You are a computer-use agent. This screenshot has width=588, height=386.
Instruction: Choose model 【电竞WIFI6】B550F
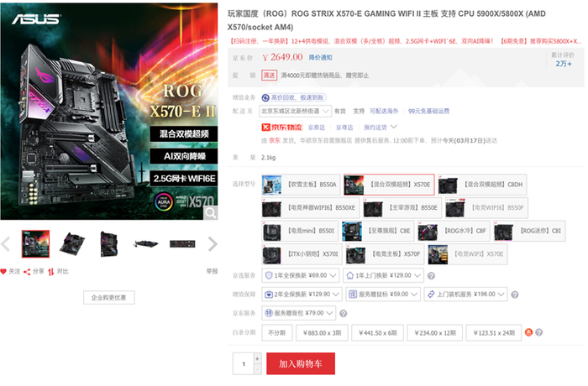(486, 208)
